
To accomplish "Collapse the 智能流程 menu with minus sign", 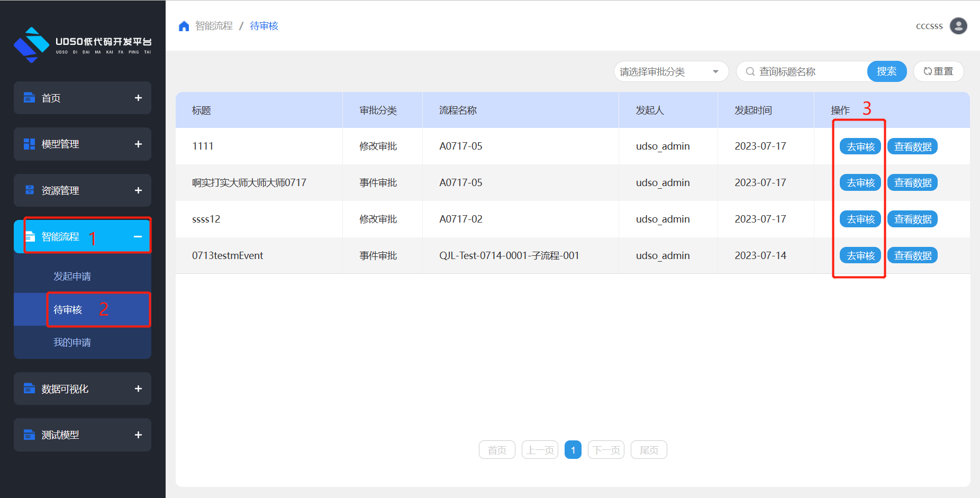I will [138, 236].
